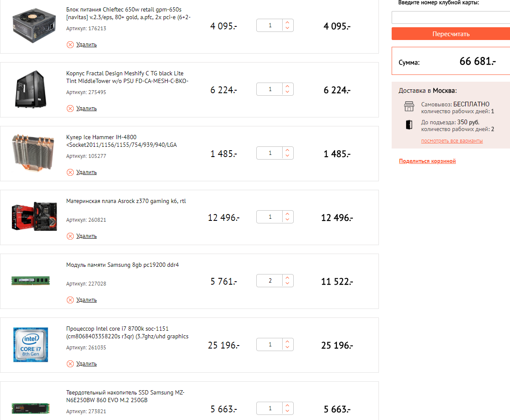Open the Fractal Design Meshify C product image

tap(31, 89)
